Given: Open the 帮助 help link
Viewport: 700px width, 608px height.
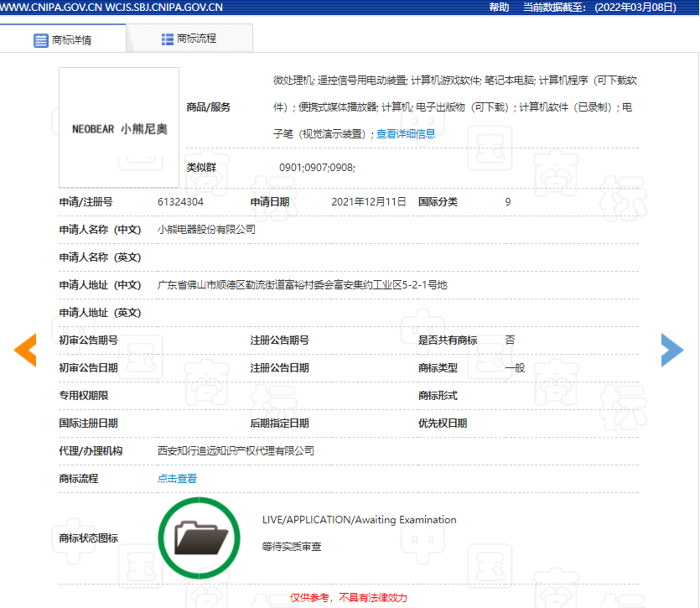Looking at the screenshot, I should pyautogui.click(x=499, y=8).
